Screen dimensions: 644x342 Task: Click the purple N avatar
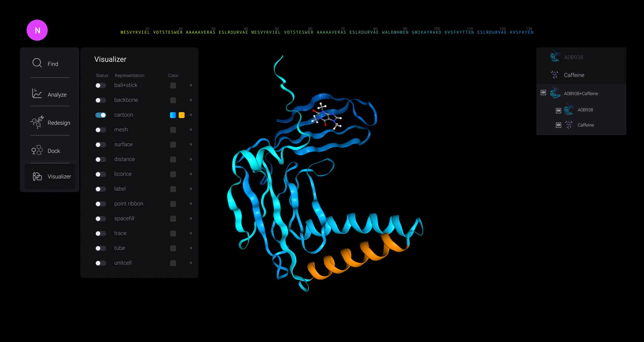[37, 30]
